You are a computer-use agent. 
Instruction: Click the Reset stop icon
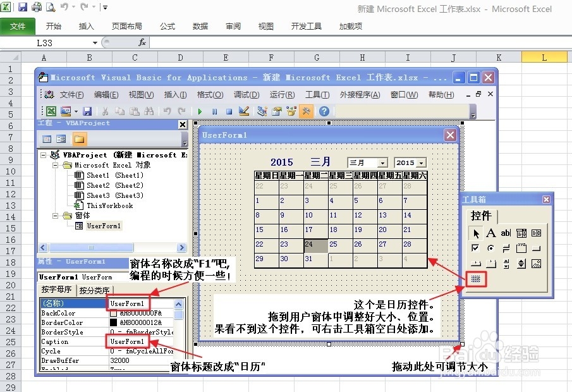tap(229, 111)
